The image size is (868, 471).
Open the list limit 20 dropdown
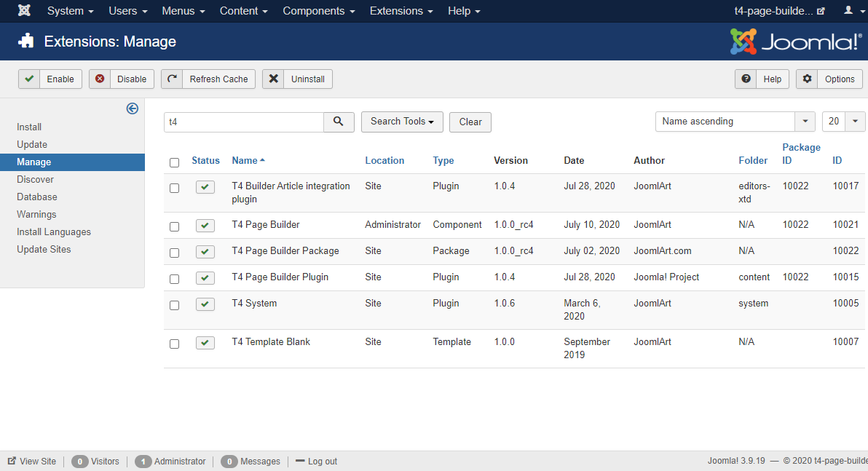point(843,122)
